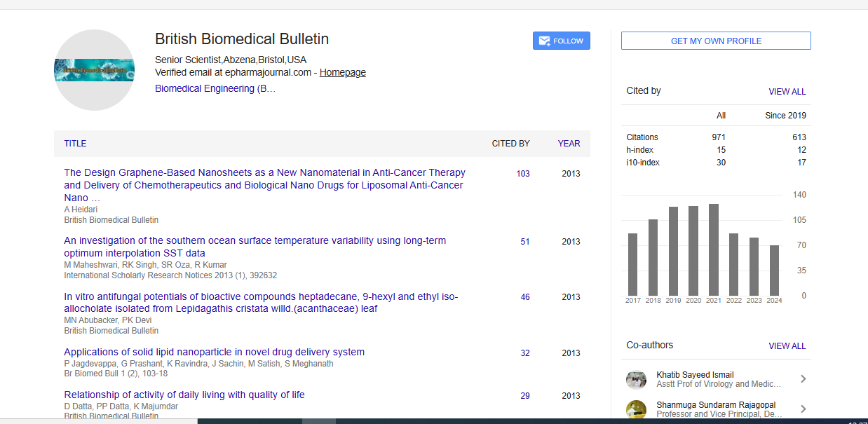Open the Homepage link
The height and width of the screenshot is (424, 868).
tap(342, 72)
